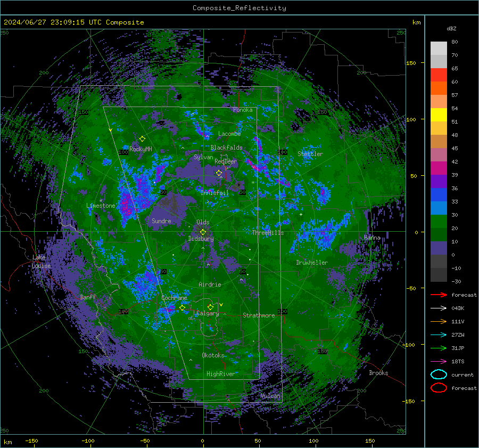
Task: Click the Cochrane label on the map
Action: coord(174,298)
